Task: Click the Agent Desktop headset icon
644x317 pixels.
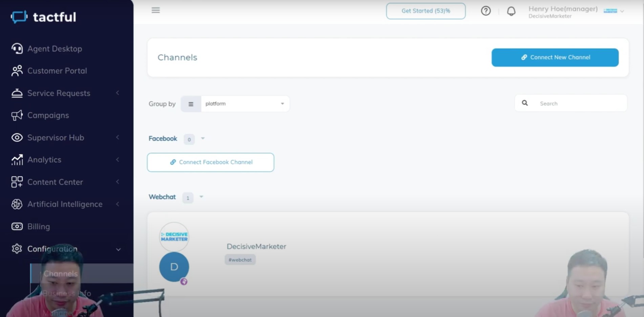Action: coord(17,48)
